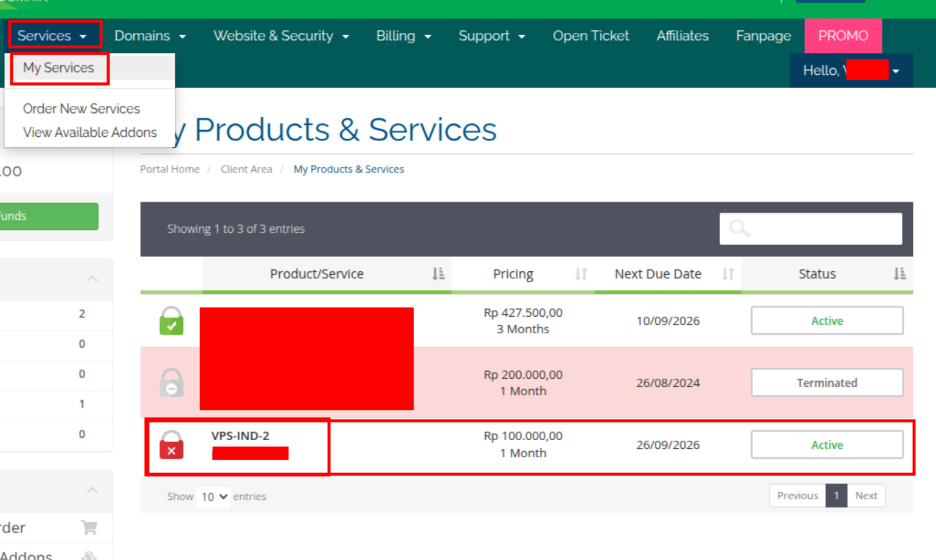The height and width of the screenshot is (560, 936).
Task: Select My Services menu entry
Action: (x=58, y=67)
